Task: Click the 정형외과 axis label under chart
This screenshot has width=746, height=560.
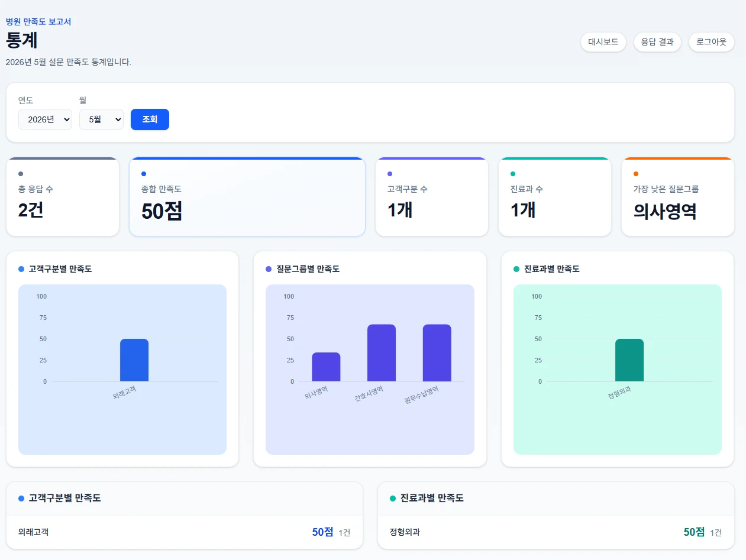Action: coord(619,392)
